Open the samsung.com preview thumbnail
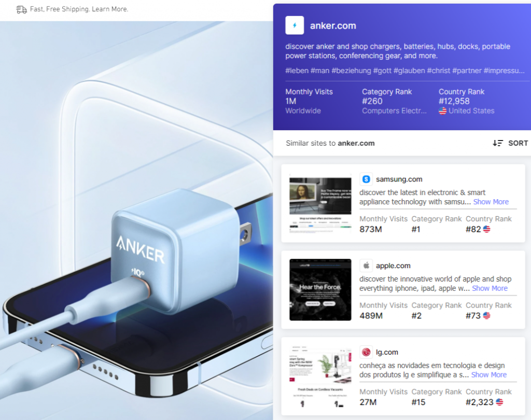Image resolution: width=531 pixels, height=420 pixels. pyautogui.click(x=320, y=204)
